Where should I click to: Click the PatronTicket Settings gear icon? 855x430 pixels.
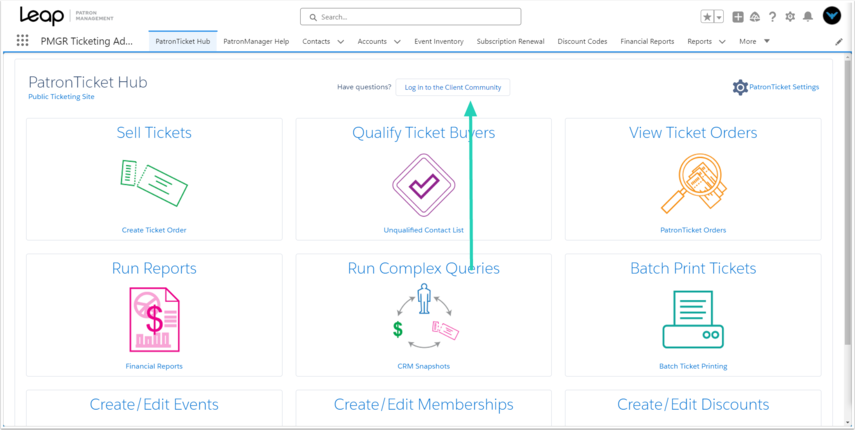point(740,87)
